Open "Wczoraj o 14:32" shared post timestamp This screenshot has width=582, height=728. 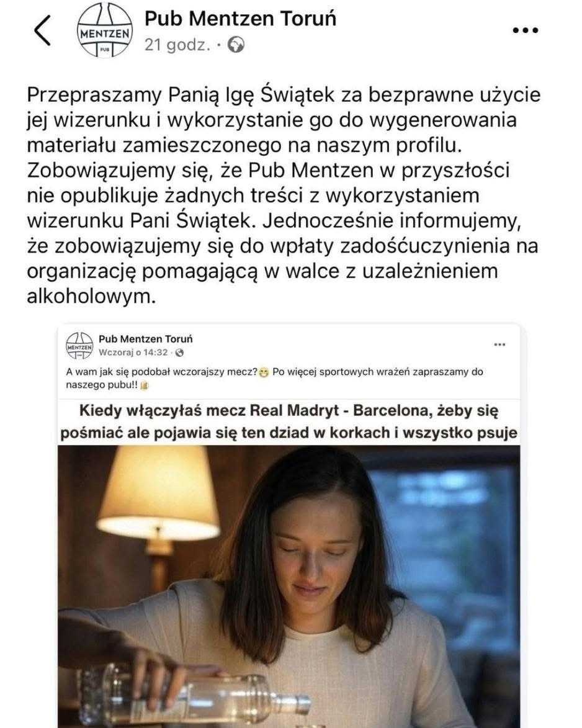point(133,353)
